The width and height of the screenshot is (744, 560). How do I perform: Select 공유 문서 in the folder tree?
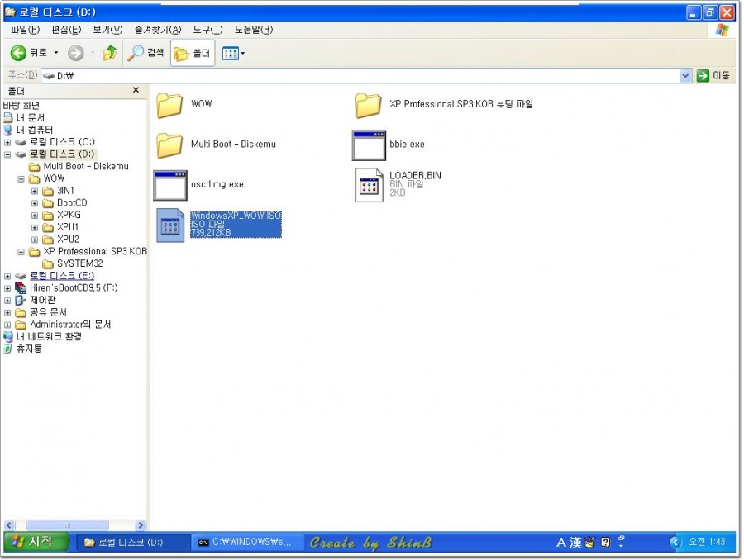[x=49, y=312]
